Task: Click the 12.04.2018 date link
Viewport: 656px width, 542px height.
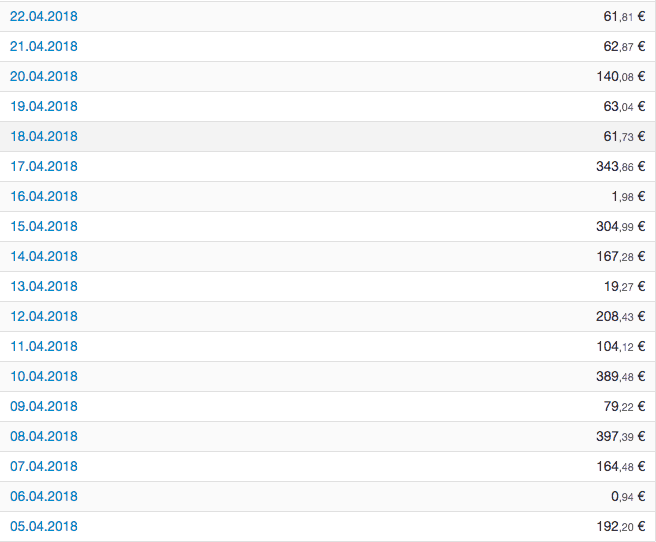Action: (x=44, y=317)
